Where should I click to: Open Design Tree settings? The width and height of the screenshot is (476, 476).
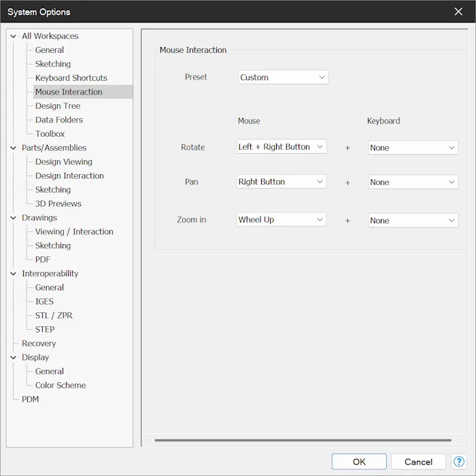click(x=58, y=105)
